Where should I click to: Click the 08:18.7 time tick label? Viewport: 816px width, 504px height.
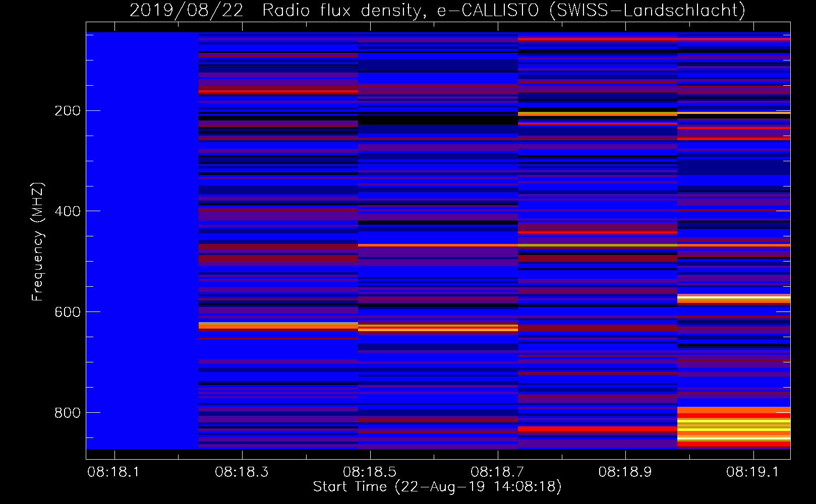497,472
